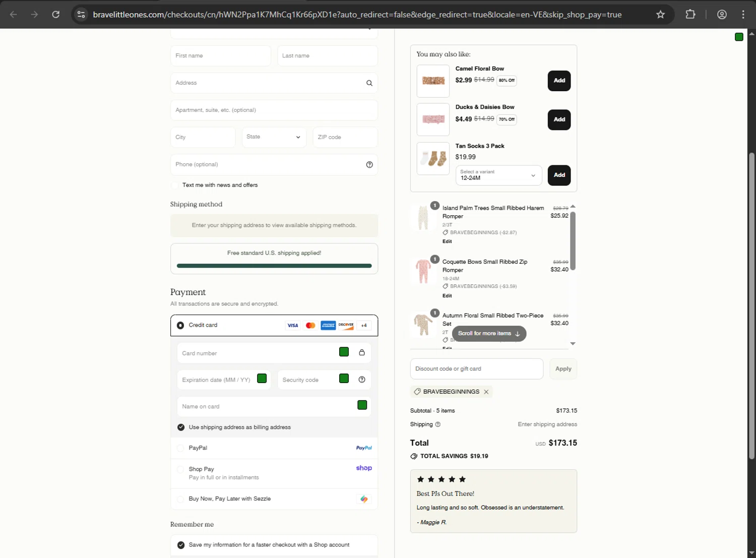Click free shipping progress bar
Viewport: 756px width, 558px height.
274,266
